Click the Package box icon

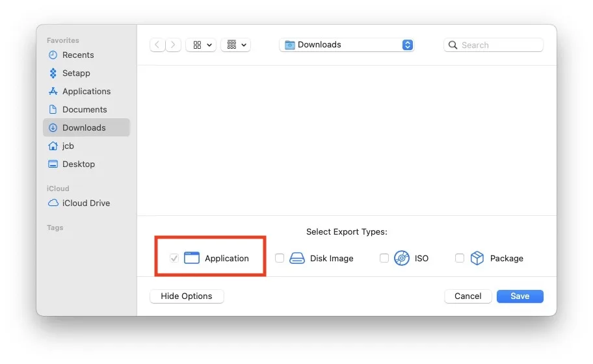(477, 258)
